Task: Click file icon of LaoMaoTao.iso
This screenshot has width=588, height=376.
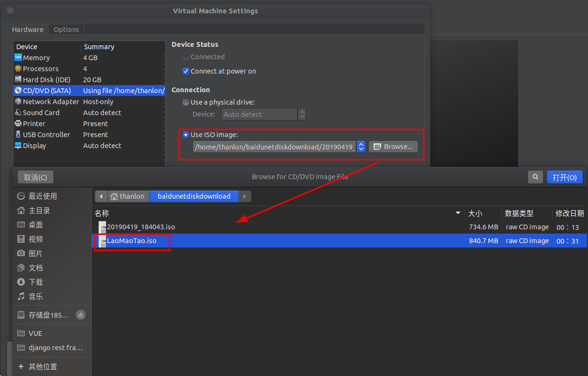Action: (x=102, y=241)
